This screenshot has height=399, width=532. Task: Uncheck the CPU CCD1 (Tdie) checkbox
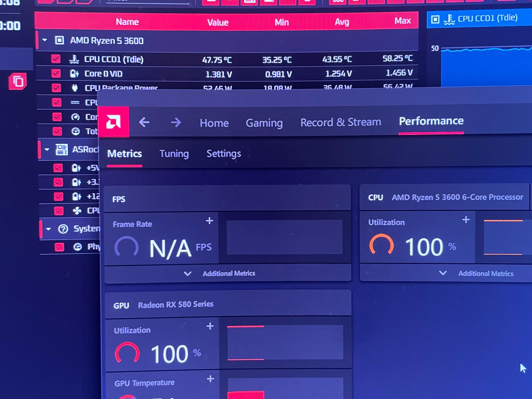click(x=56, y=59)
